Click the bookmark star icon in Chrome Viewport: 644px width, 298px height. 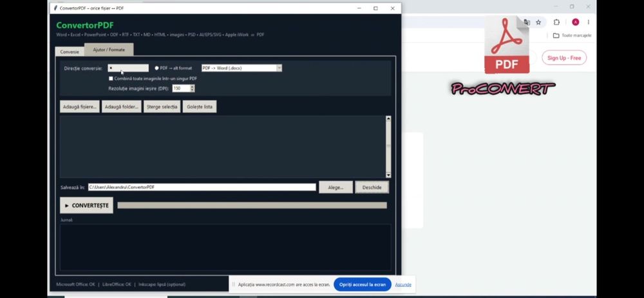click(538, 22)
